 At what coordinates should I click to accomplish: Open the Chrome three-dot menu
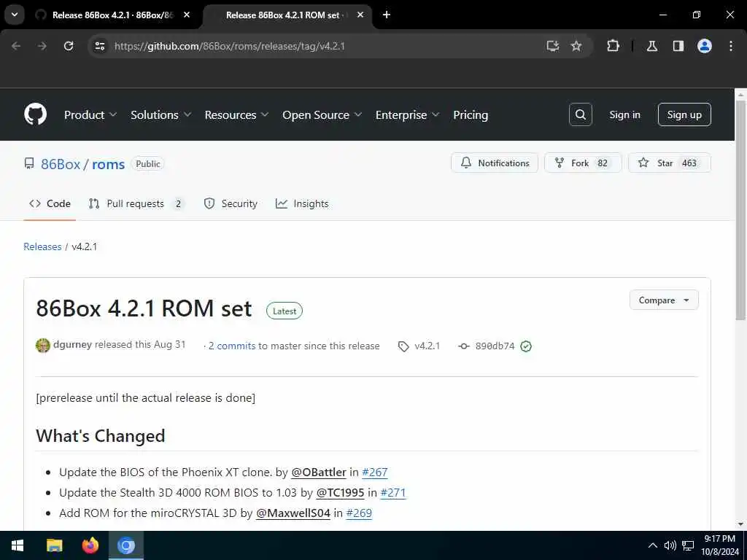pyautogui.click(x=731, y=46)
